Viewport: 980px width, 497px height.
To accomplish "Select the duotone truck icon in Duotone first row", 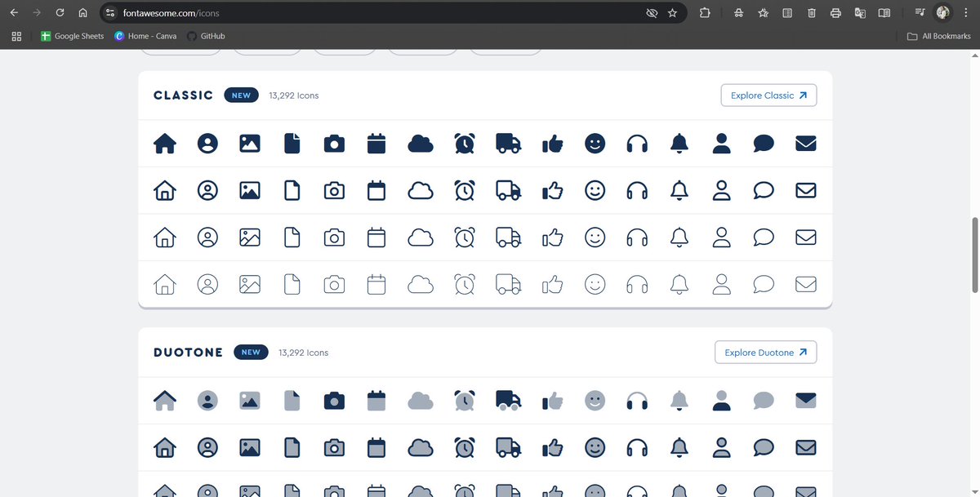I will (x=508, y=401).
